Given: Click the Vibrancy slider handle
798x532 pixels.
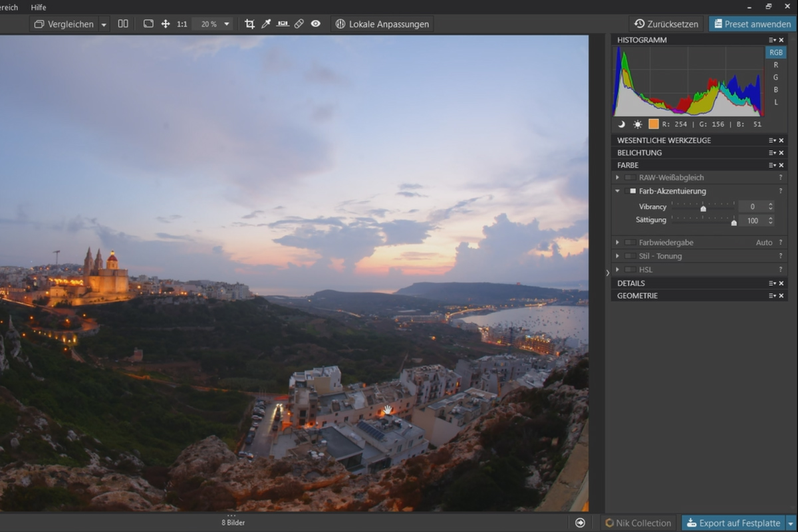Looking at the screenshot, I should pos(703,209).
